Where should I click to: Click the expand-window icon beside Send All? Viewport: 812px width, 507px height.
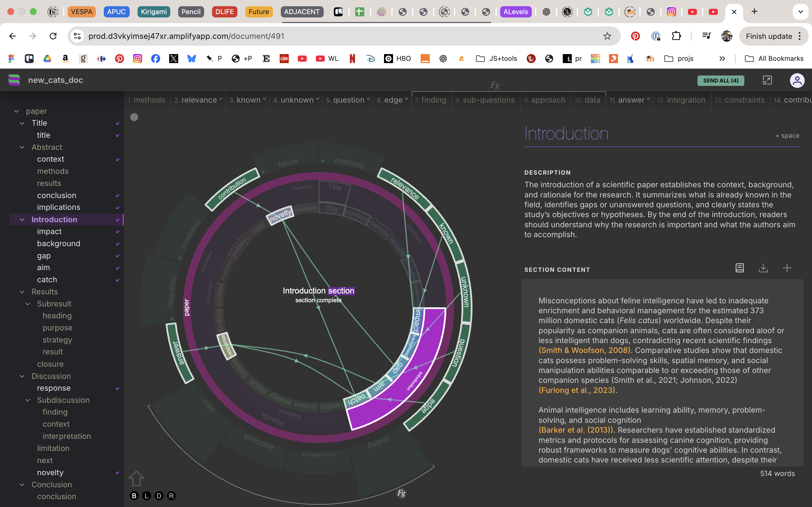[767, 81]
